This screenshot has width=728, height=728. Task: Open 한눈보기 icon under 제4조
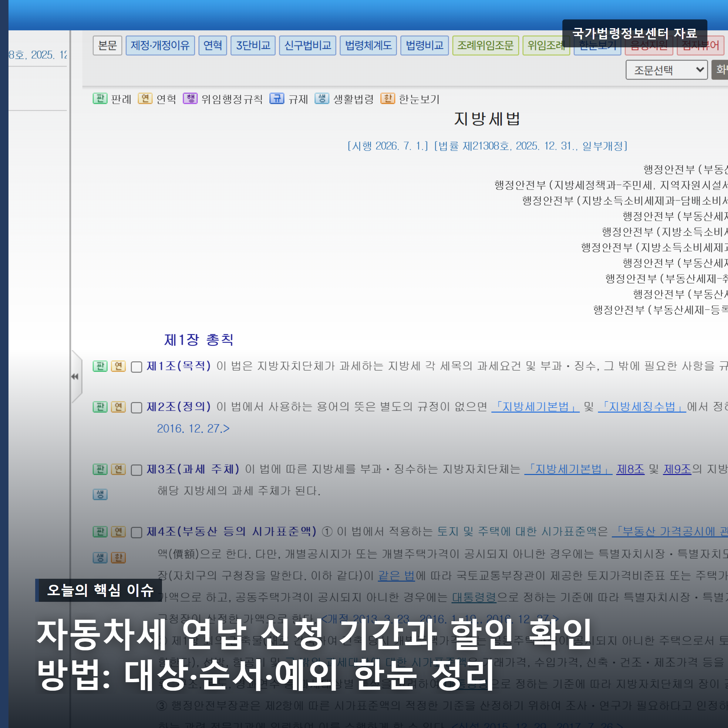(118, 558)
